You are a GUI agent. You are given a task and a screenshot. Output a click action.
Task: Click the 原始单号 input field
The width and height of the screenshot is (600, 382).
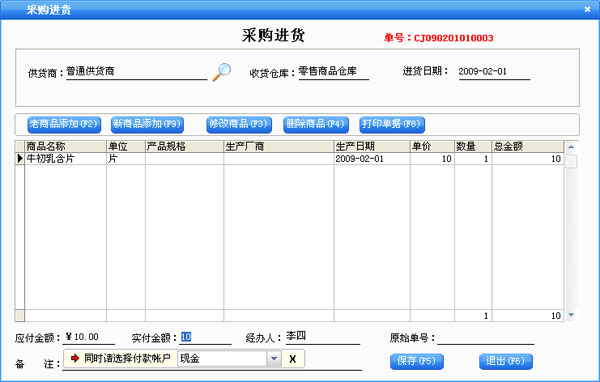tap(486, 338)
